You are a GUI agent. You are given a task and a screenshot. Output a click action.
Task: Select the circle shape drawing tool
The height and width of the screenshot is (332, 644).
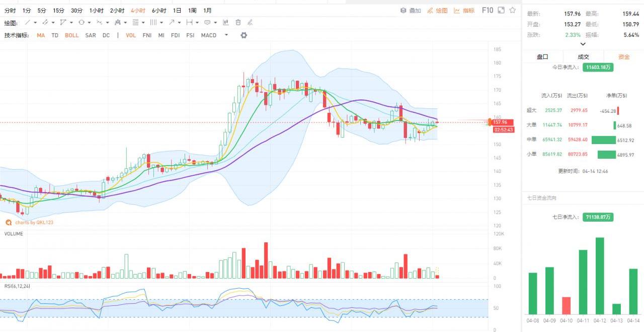click(81, 23)
